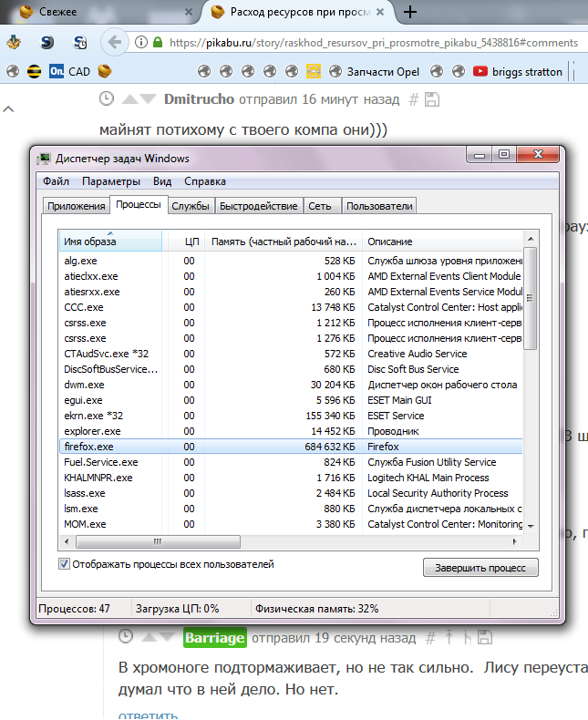
Task: Toggle show processes from all users checkbox
Action: click(65, 564)
